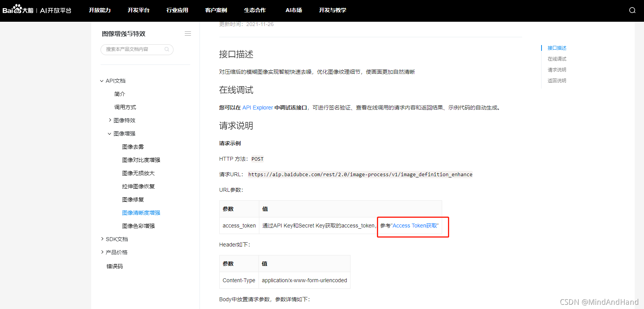Select 图像去雾 in sidebar

133,147
